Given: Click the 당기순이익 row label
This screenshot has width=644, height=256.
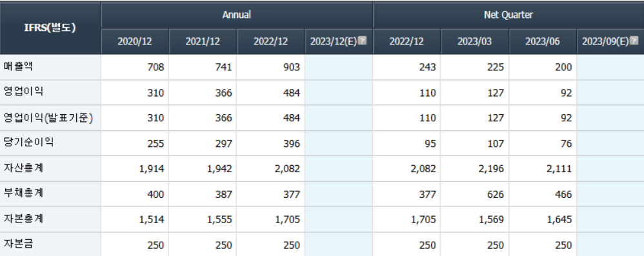Looking at the screenshot, I should click(28, 143).
